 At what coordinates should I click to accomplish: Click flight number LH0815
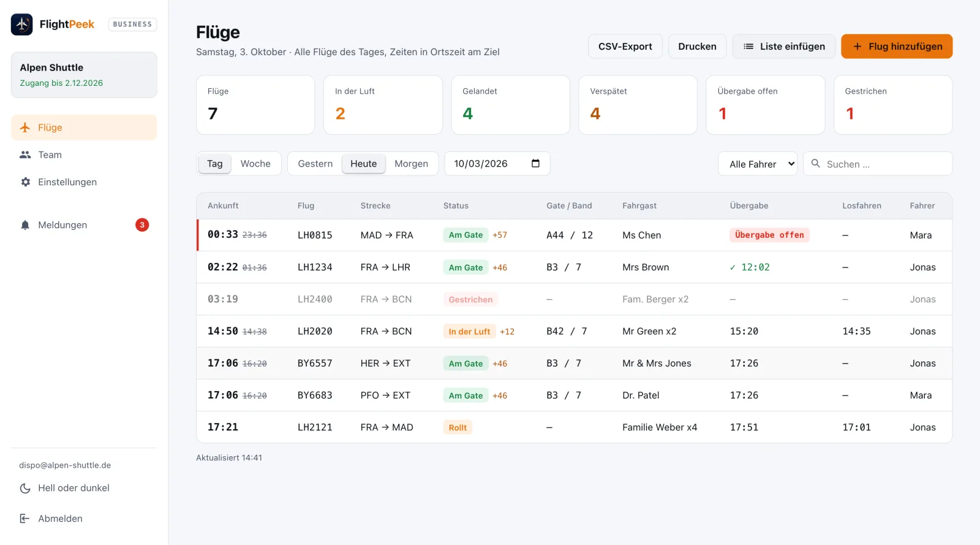315,235
